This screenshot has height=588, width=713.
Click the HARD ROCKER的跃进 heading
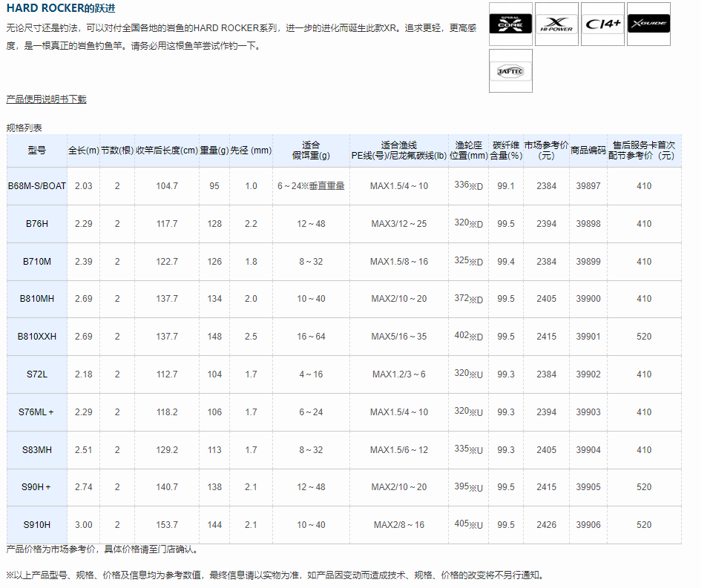[x=61, y=8]
